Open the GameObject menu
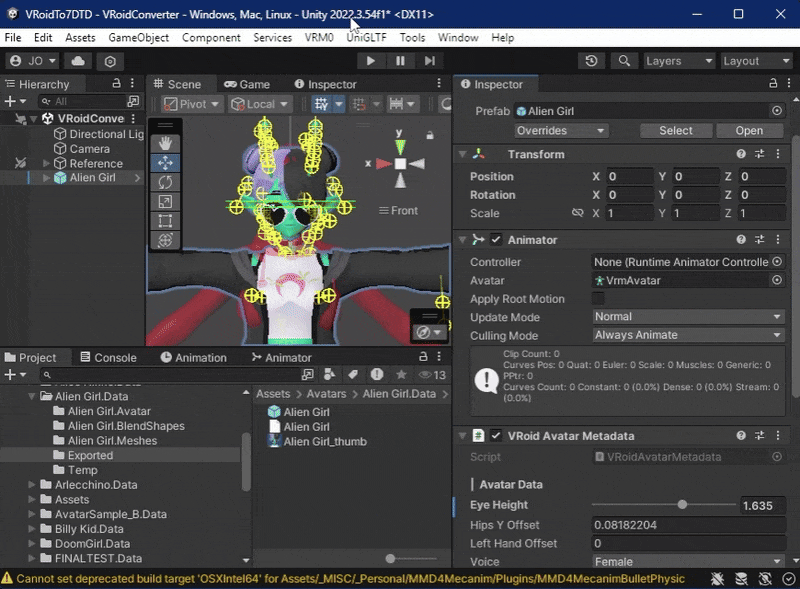 (x=138, y=38)
